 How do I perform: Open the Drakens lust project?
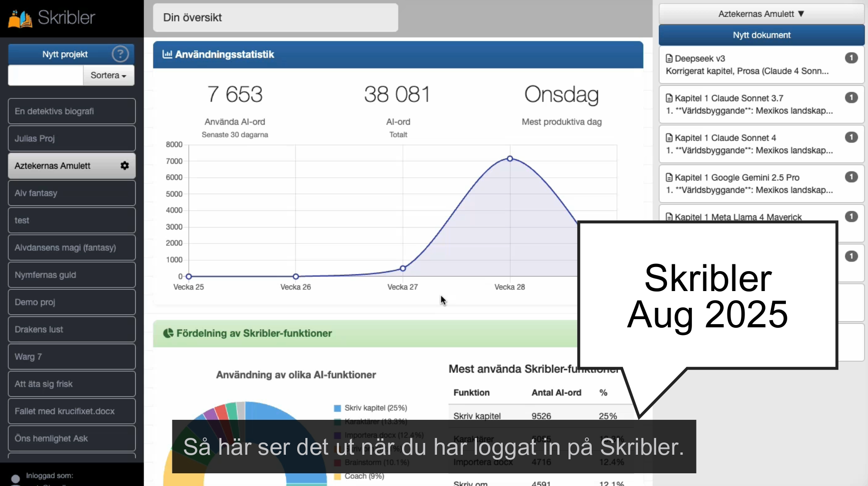point(72,329)
